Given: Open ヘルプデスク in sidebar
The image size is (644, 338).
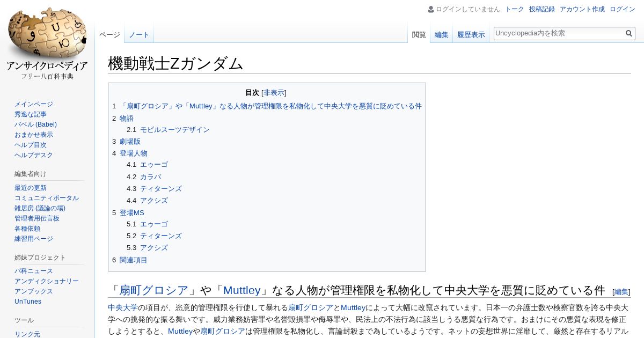Looking at the screenshot, I should [34, 155].
